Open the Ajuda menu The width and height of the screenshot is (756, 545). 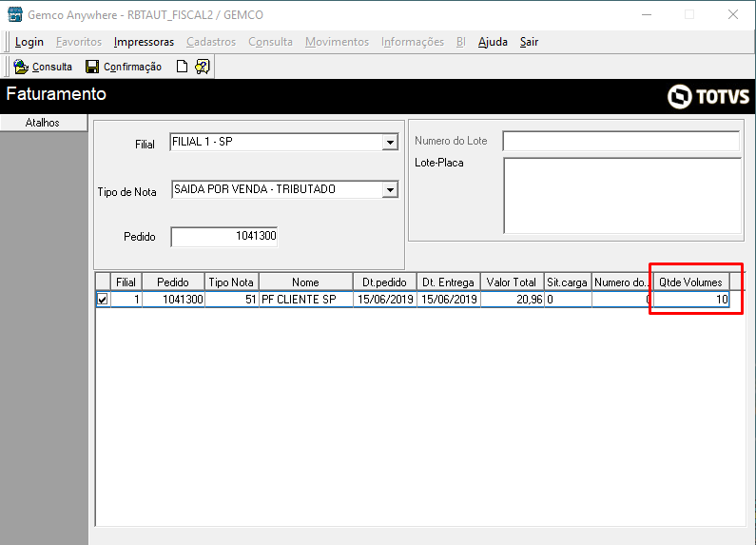(x=493, y=42)
